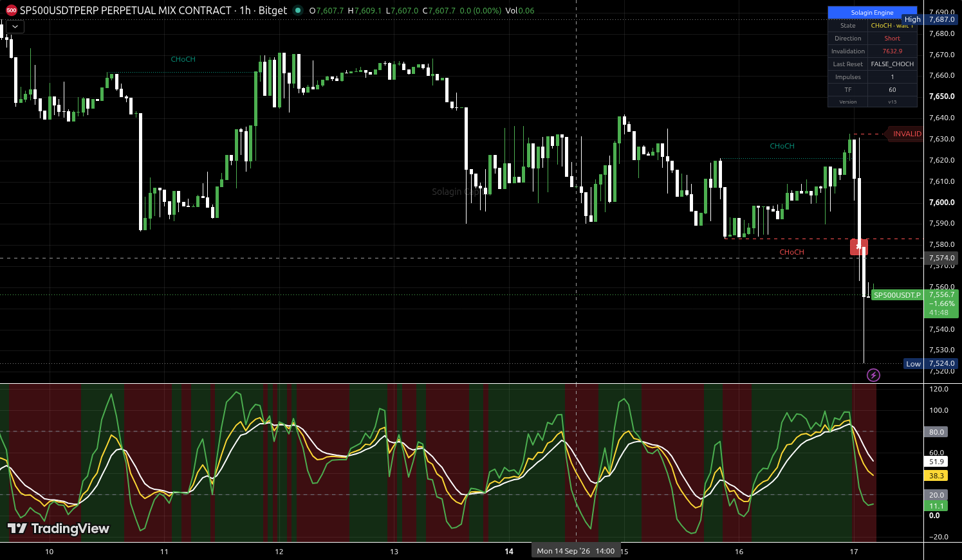Viewport: 962px width, 560px height.
Task: Click the Low 7,524.0 price label
Action: pyautogui.click(x=931, y=364)
